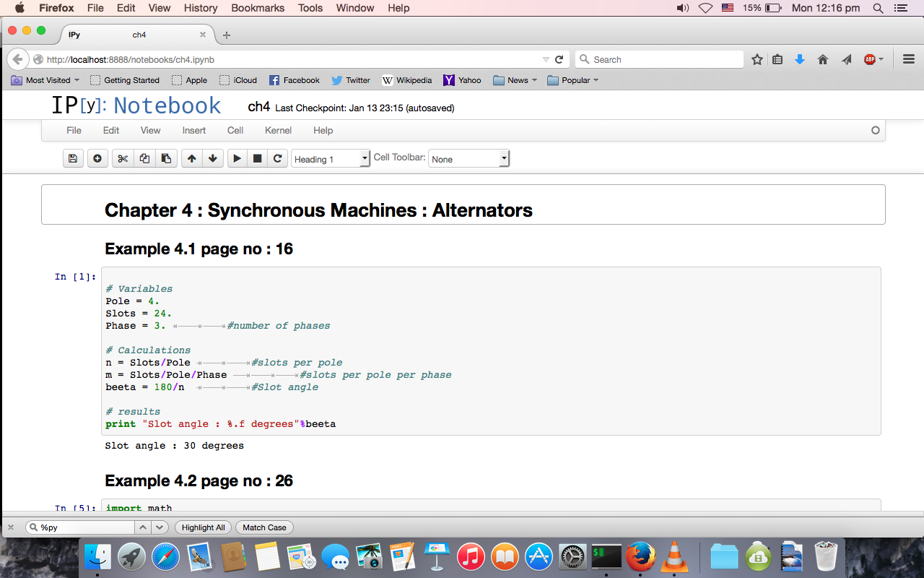Image resolution: width=924 pixels, height=578 pixels.
Task: Open the Heading 1 cell type dropdown
Action: pyautogui.click(x=331, y=159)
